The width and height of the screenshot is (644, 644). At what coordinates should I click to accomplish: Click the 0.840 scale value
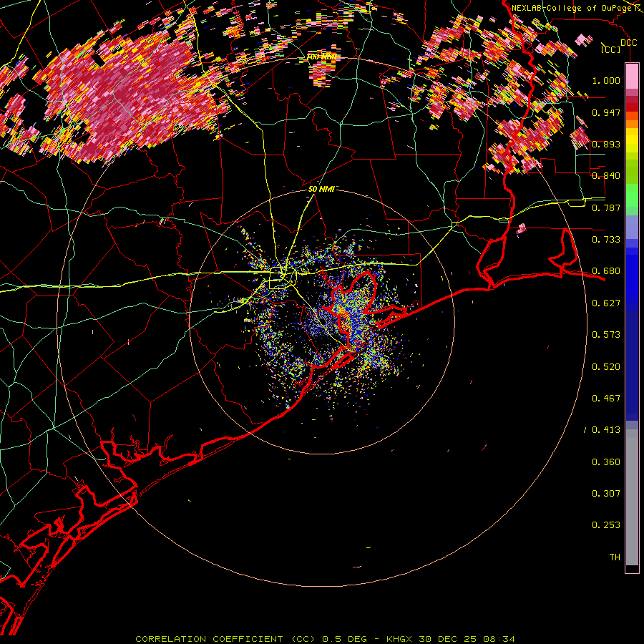click(x=606, y=176)
